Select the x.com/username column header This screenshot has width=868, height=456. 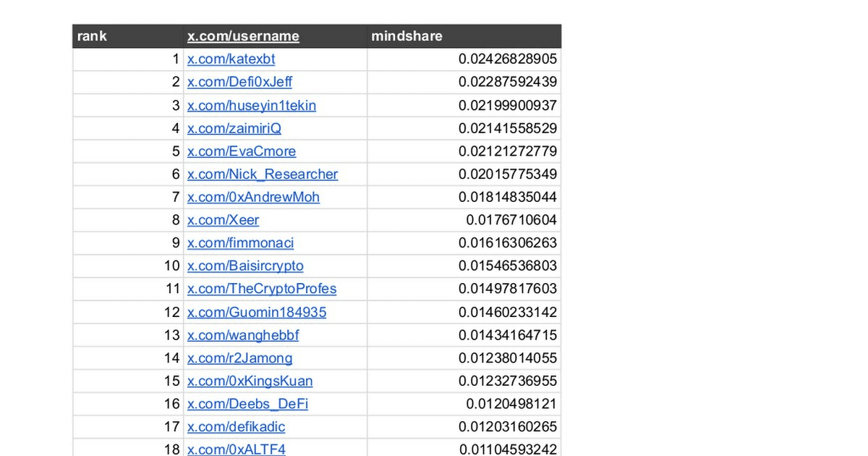[x=243, y=36]
